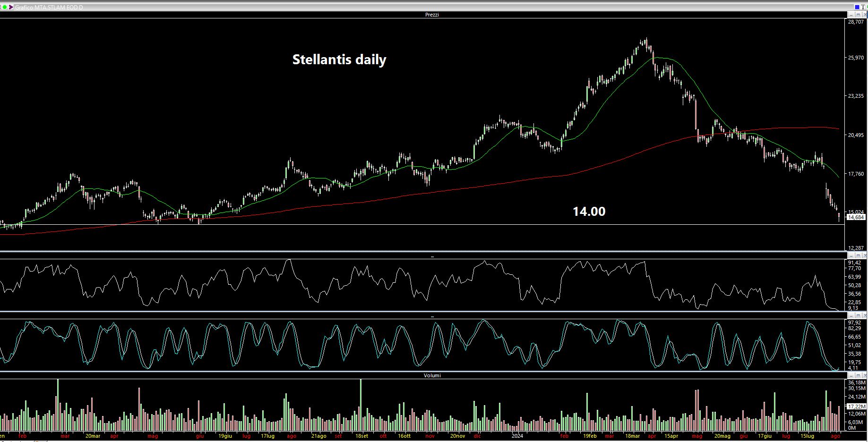Click the 17,760 price axis value
Viewport: 868px width, 442px height.
pos(856,174)
